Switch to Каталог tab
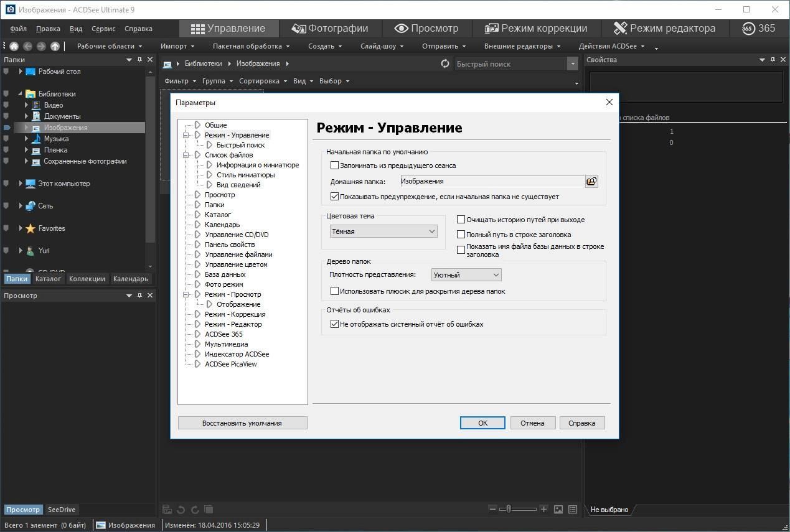This screenshot has height=532, width=790. point(48,279)
